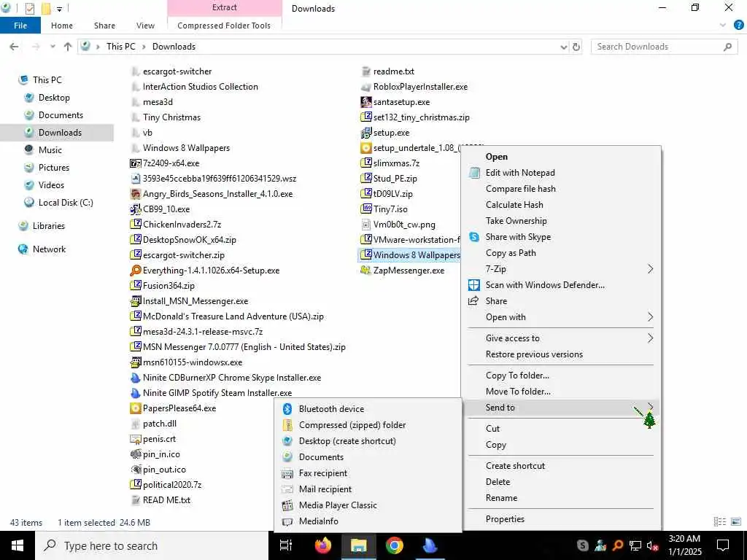Image resolution: width=747 pixels, height=560 pixels.
Task: Click the Everything-1.4.1.1026 setup icon
Action: tap(136, 271)
